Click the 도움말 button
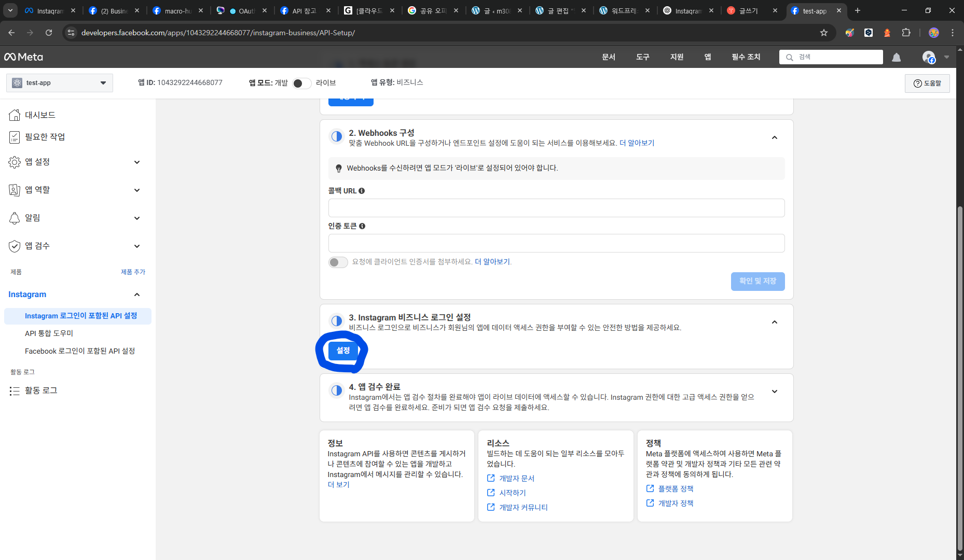Viewport: 964px width, 560px height. click(x=927, y=83)
